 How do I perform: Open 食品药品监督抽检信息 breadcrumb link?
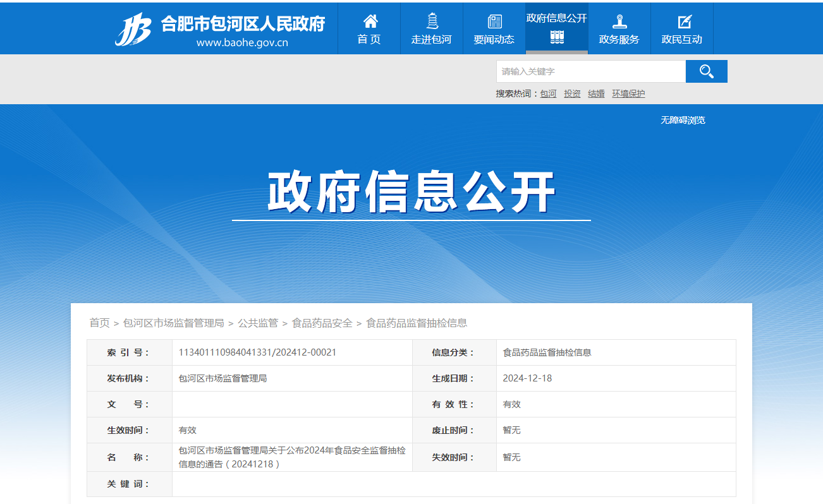coord(417,323)
